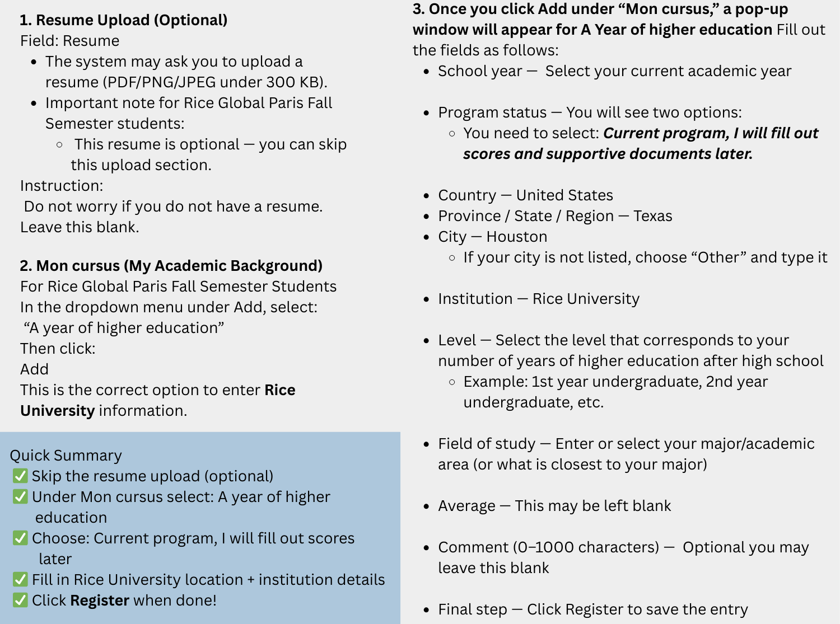This screenshot has width=840, height=624.
Task: Select the "Average — This may be left blank" line
Action: tap(554, 506)
